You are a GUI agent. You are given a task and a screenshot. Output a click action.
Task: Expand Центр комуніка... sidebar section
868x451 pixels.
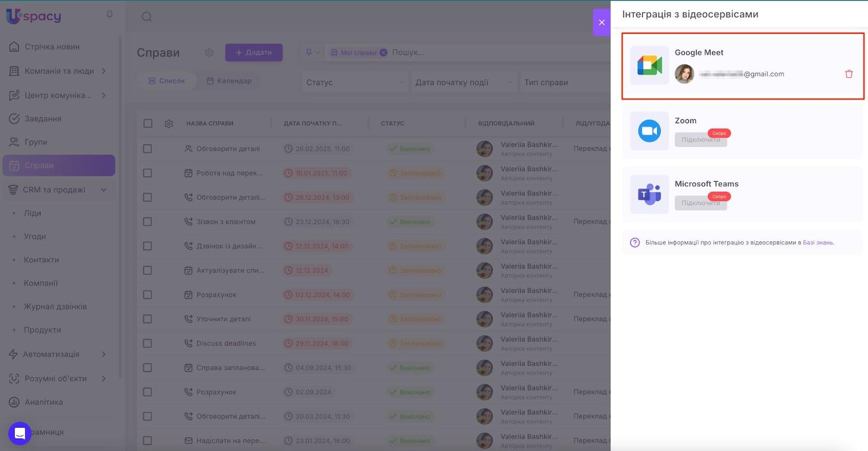(x=104, y=96)
